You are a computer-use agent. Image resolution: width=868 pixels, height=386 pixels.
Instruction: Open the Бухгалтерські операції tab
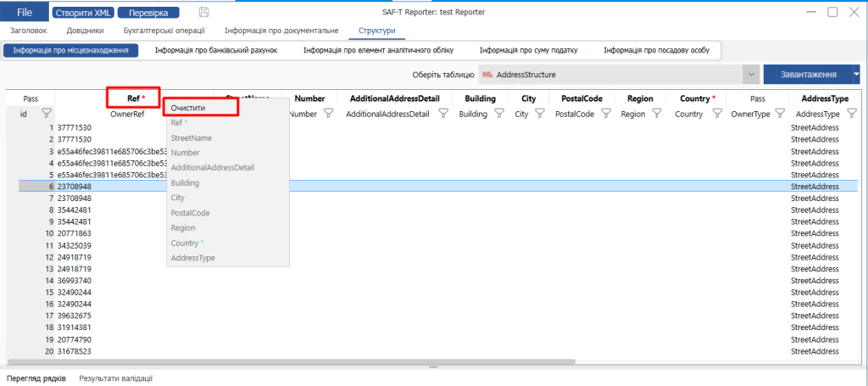coord(164,31)
